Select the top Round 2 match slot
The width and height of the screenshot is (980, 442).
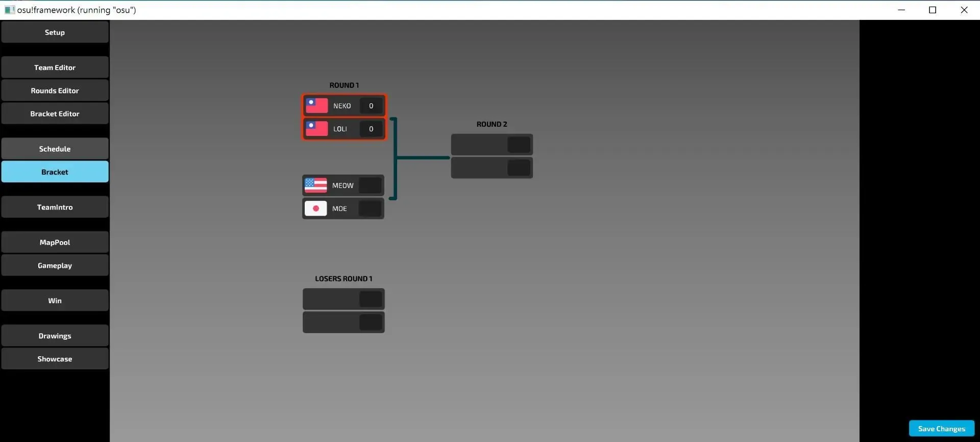480,145
